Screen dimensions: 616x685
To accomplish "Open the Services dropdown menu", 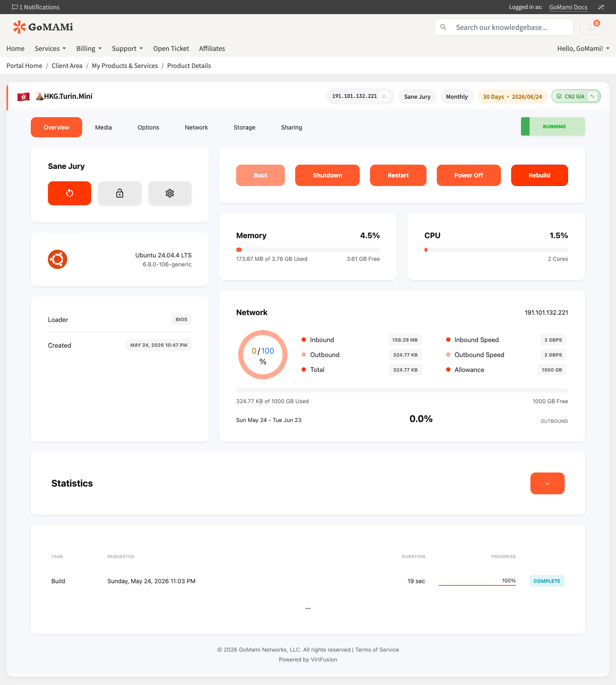I will [x=50, y=48].
